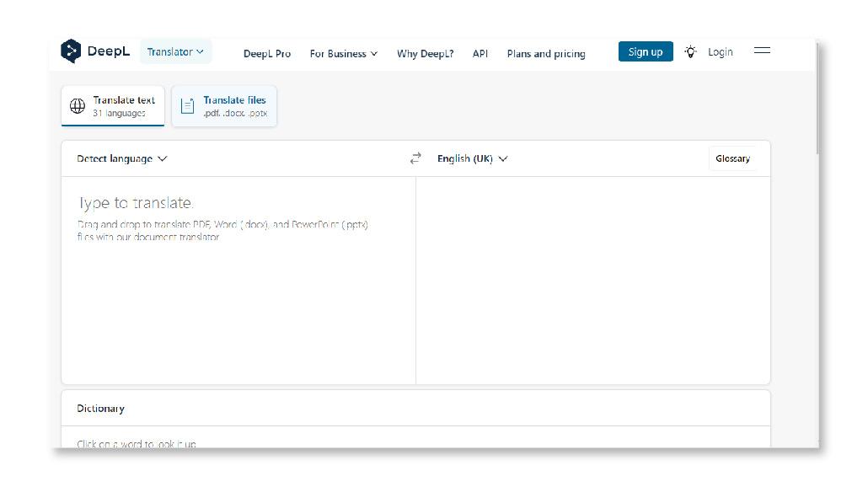Open the Why DeepL? link
868x487 pixels.
[x=425, y=54]
